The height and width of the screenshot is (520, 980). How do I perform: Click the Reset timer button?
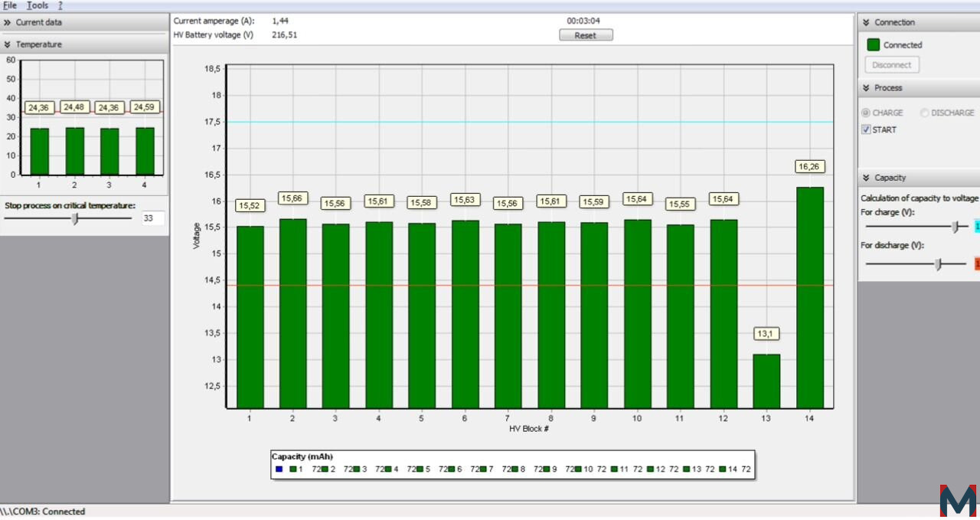(586, 35)
